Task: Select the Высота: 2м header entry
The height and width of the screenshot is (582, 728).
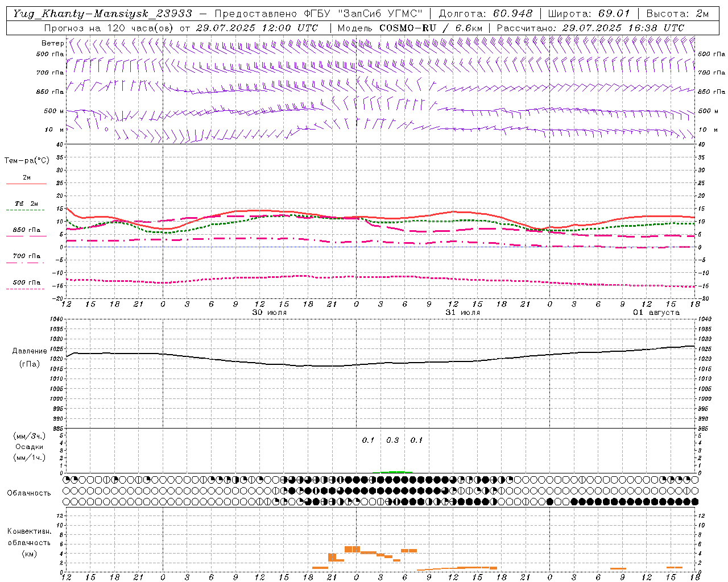Action: click(x=677, y=14)
